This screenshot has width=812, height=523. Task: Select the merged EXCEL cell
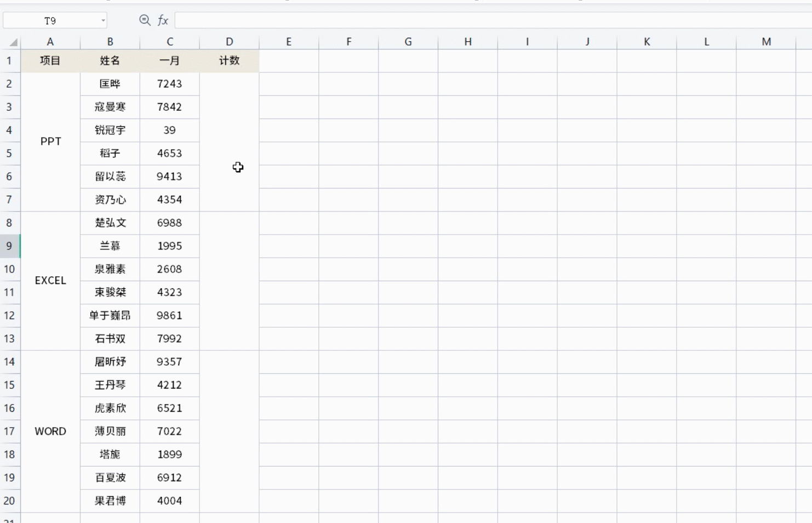click(x=50, y=281)
